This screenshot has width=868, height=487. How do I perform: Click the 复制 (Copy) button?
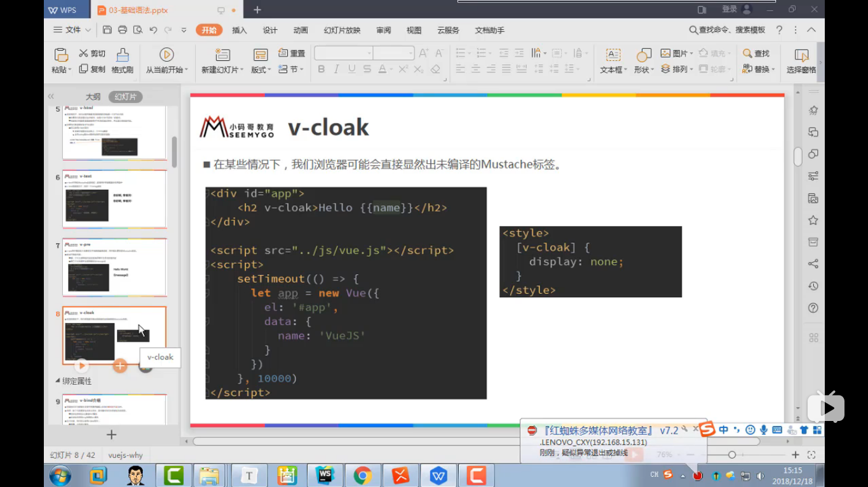[x=92, y=69]
